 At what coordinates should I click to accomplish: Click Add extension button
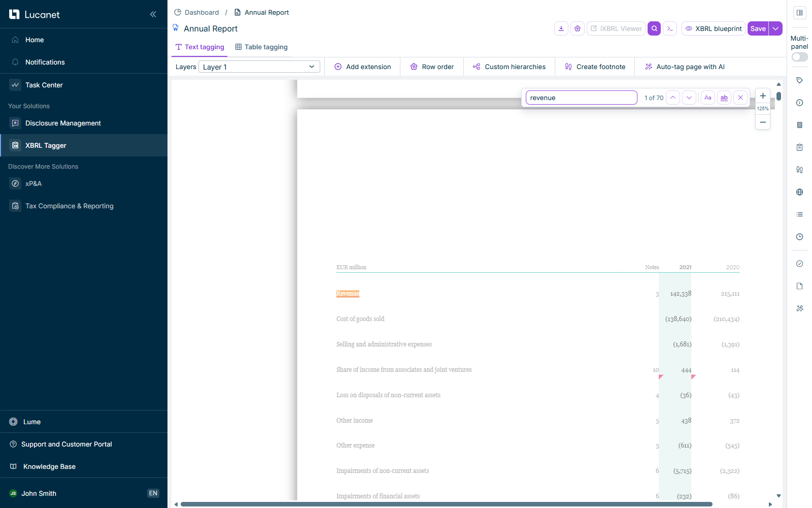[x=363, y=67]
